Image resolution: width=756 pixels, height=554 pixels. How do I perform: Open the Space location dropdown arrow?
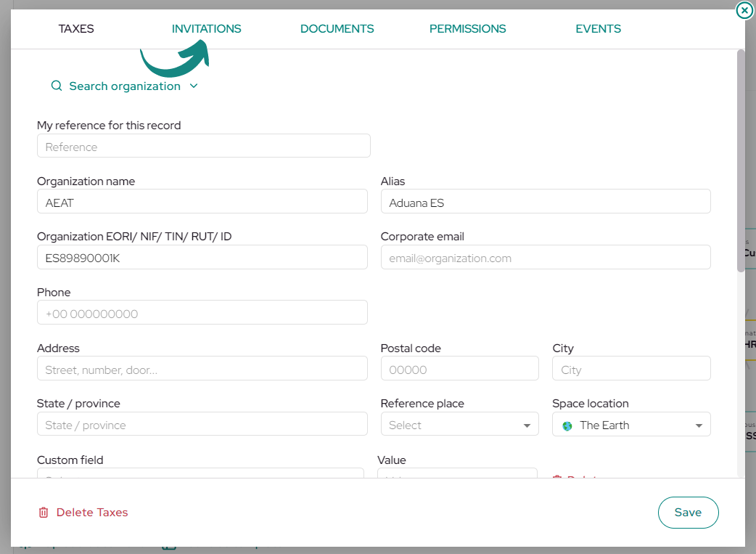[x=699, y=425]
